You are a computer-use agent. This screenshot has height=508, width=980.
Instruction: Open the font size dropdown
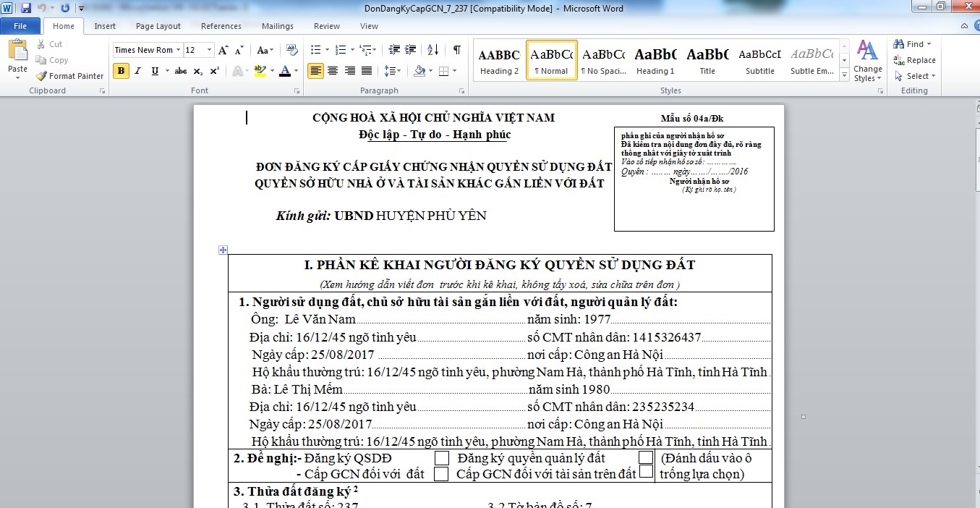210,50
